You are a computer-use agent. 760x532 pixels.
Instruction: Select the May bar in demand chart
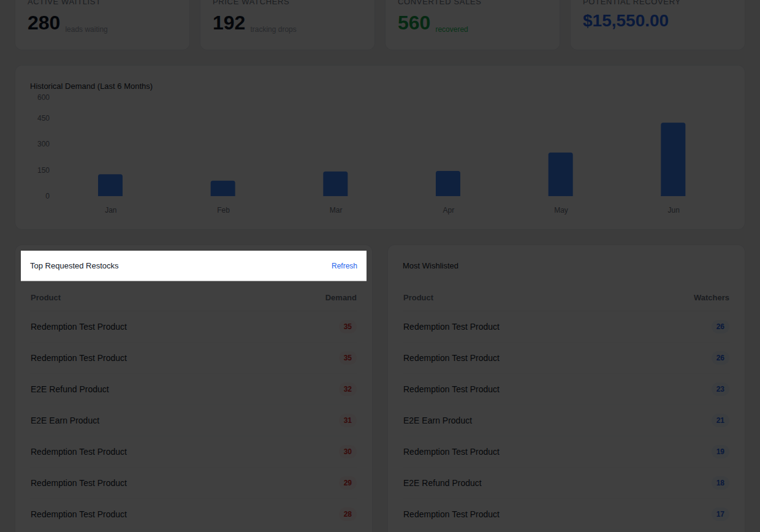point(560,175)
